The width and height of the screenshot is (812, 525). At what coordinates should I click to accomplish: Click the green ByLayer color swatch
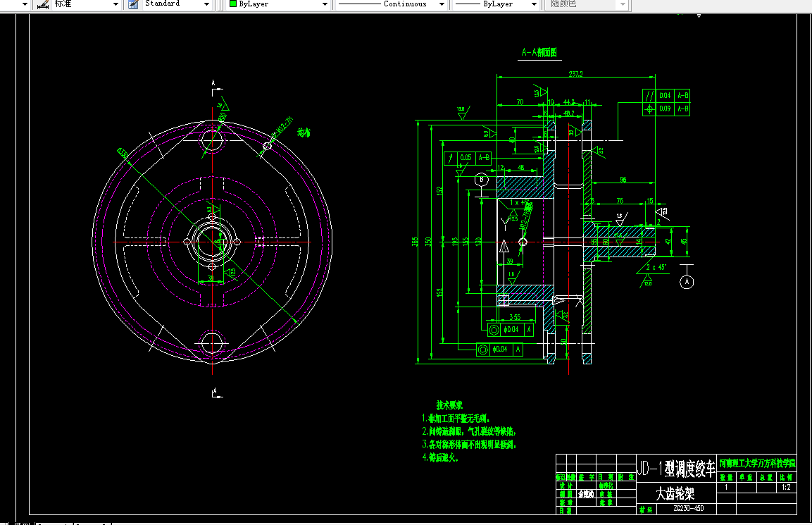(233, 4)
